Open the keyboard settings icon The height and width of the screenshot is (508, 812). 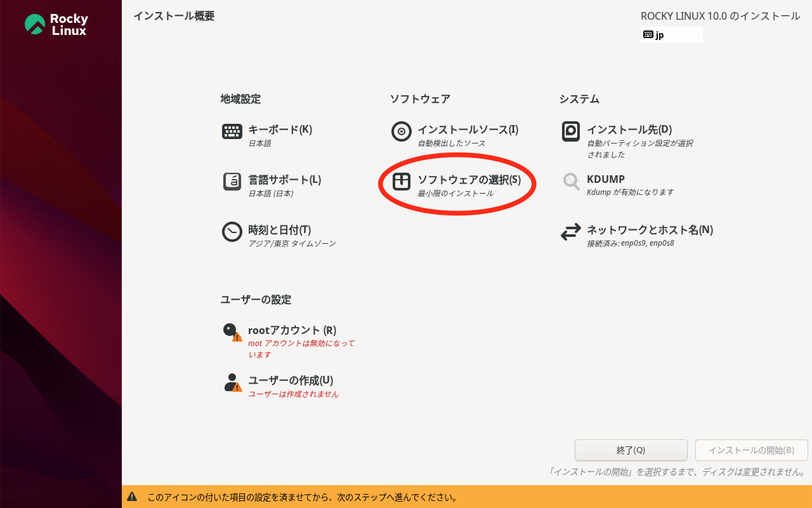[x=232, y=131]
